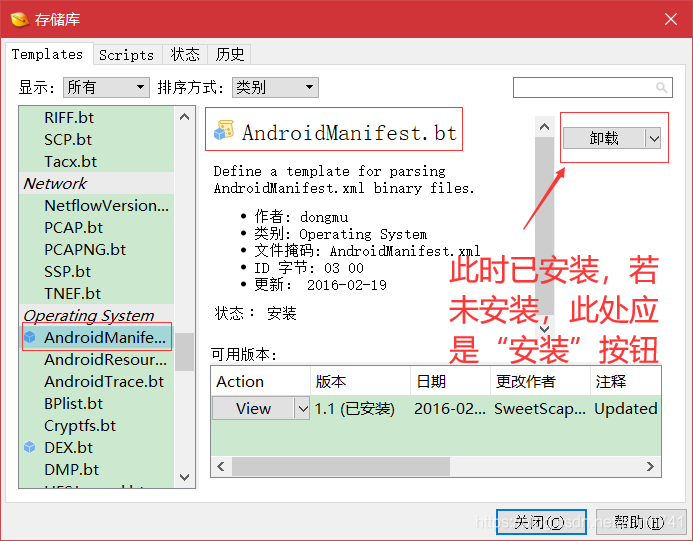Open the 状态 tab
Image resolution: width=693 pixels, height=541 pixels.
pos(185,55)
